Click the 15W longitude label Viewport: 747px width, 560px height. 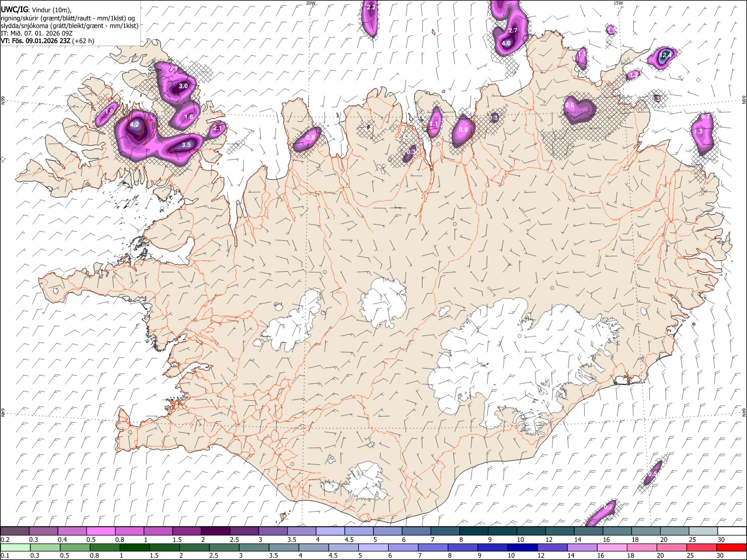tap(617, 3)
